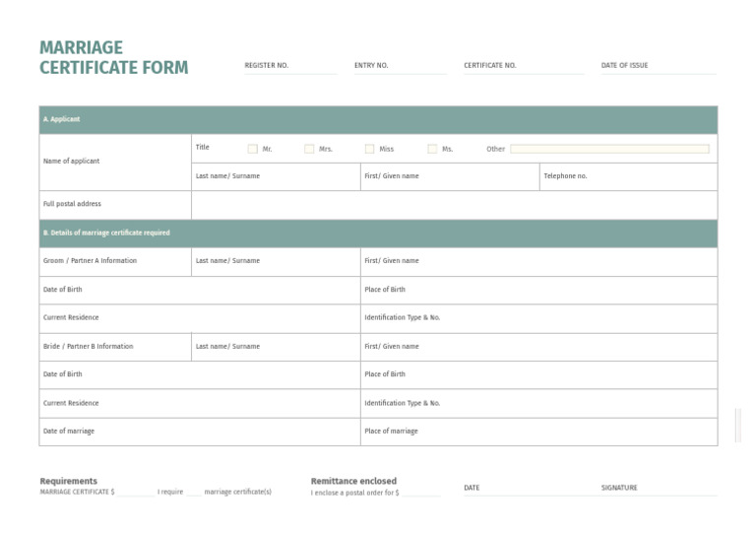
Task: Tick the Mr. title checkbox
Action: 252,149
